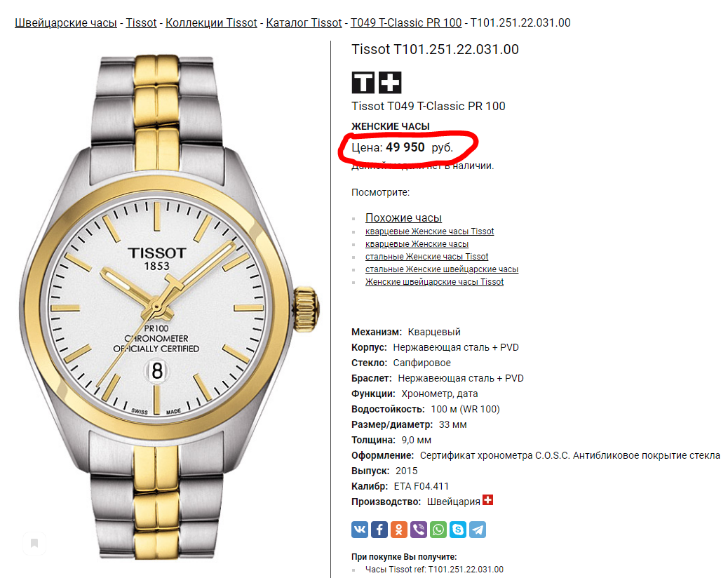Follow the стальные Женские часы Tissot link
This screenshot has height=578, width=728.
[426, 256]
